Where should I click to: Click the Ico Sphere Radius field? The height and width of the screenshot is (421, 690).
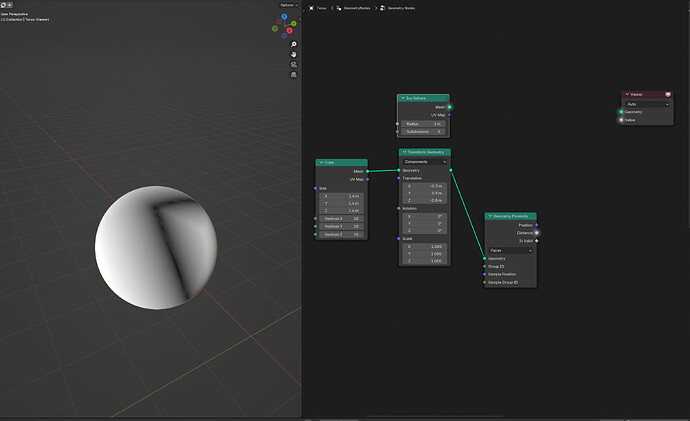(423, 124)
